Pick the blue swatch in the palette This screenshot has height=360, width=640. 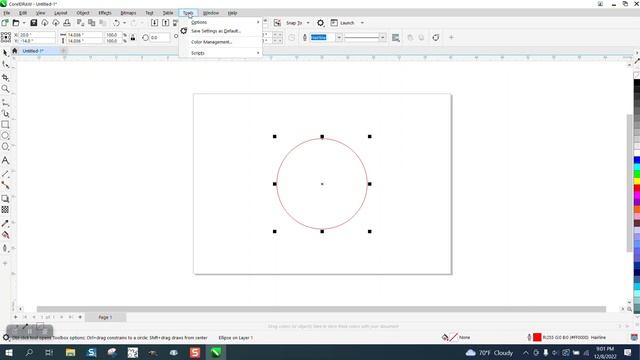[x=637, y=160]
